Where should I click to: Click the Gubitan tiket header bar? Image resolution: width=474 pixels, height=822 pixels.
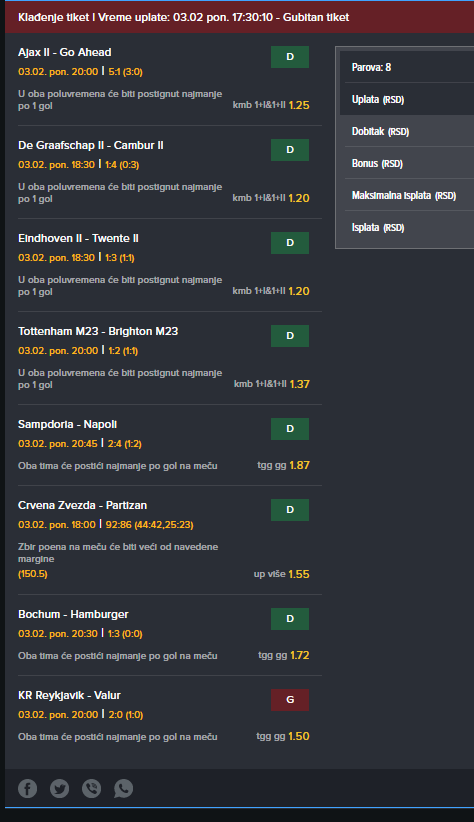click(x=239, y=17)
